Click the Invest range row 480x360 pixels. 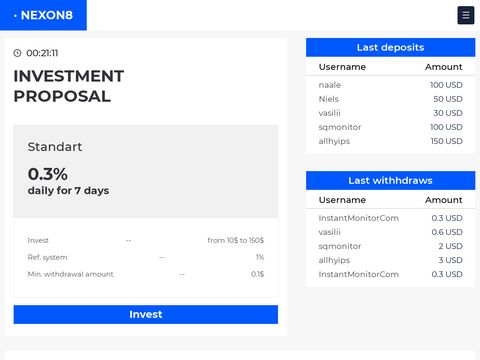(x=146, y=240)
